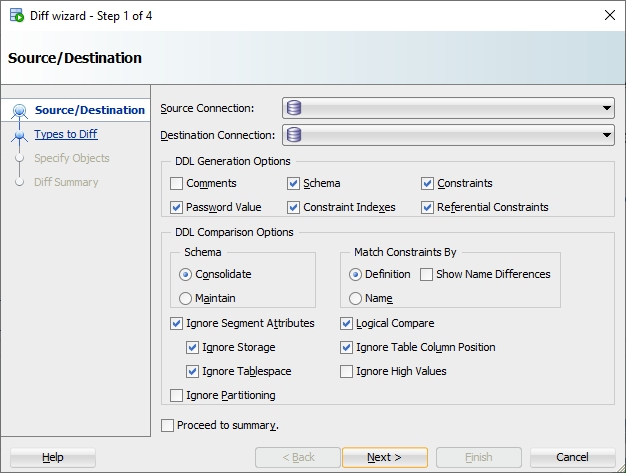Screen dimensions: 626x473
Task: Click the database icon in Destination Connection
Action: (294, 135)
